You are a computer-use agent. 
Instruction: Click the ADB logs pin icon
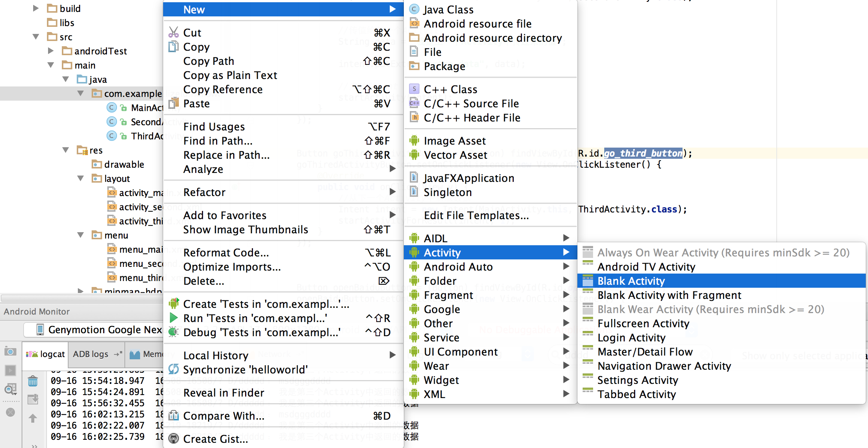pos(118,354)
